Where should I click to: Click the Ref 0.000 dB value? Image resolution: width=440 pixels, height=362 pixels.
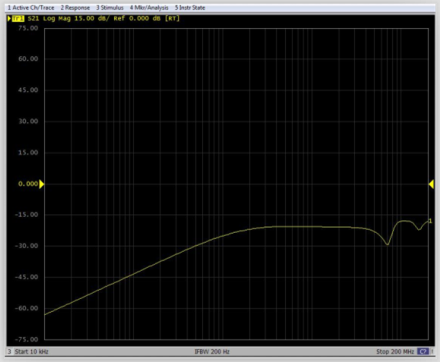(137, 18)
